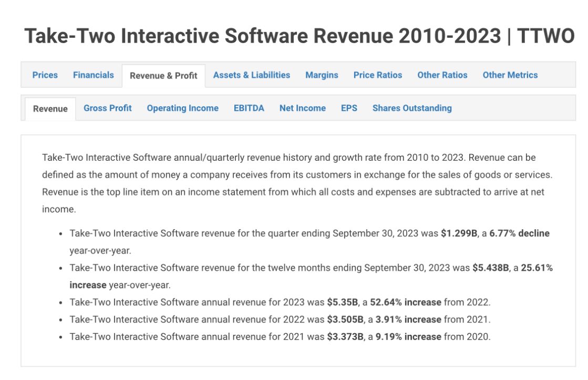Click the 9.19% increase text
Viewport: 588px width, 380px height.
click(408, 337)
